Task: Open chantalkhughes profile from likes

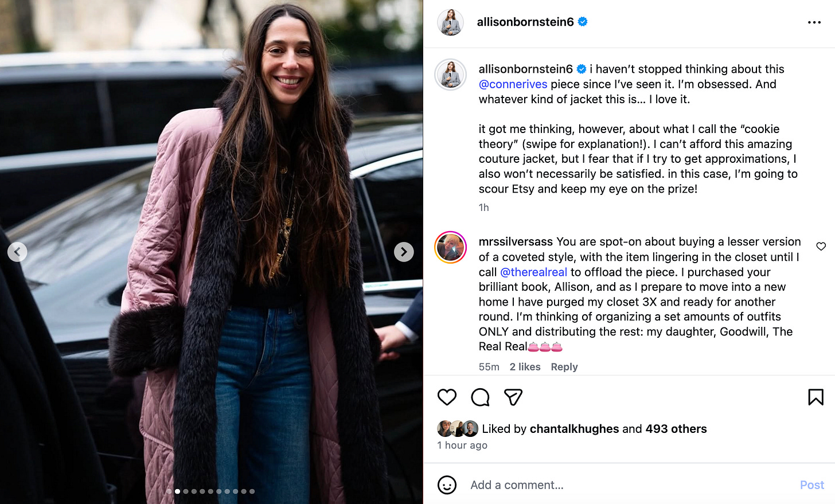Action: click(574, 429)
